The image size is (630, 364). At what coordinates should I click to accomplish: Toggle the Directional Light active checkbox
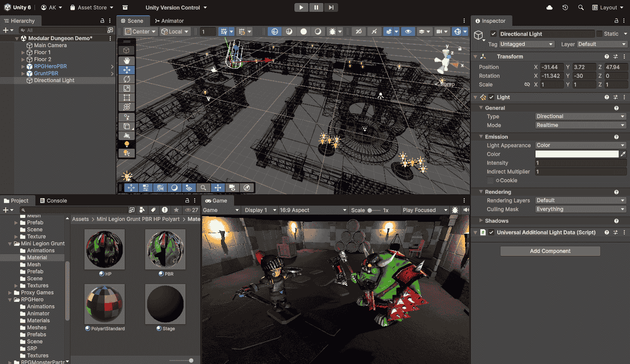(x=493, y=34)
